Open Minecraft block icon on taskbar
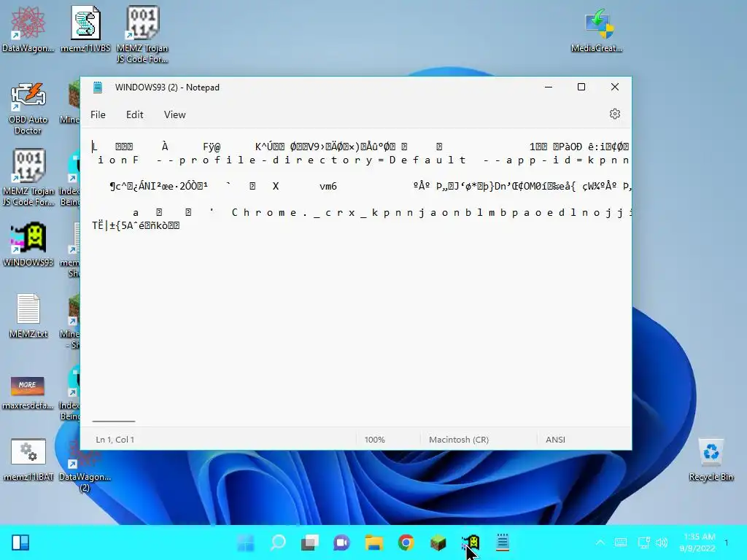This screenshot has height=560, width=747. point(438,542)
